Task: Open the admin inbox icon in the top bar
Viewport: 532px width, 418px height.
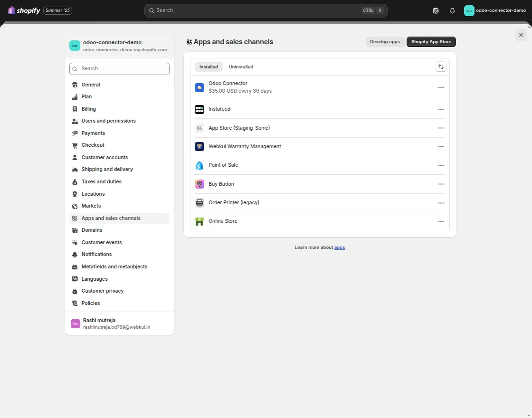Action: point(436,10)
